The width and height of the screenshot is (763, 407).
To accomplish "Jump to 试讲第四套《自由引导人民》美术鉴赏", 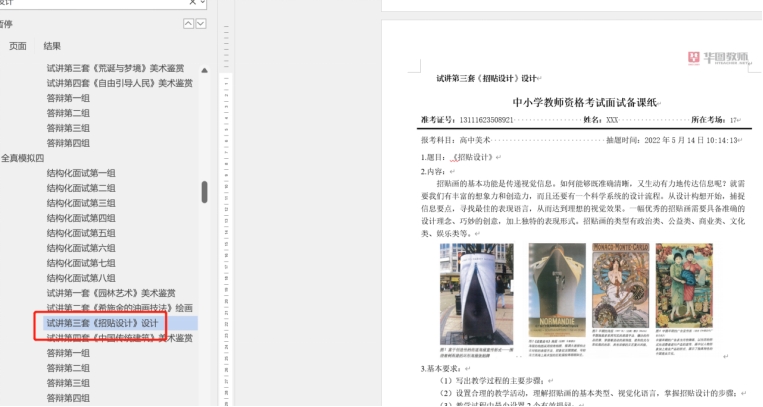I will point(119,83).
